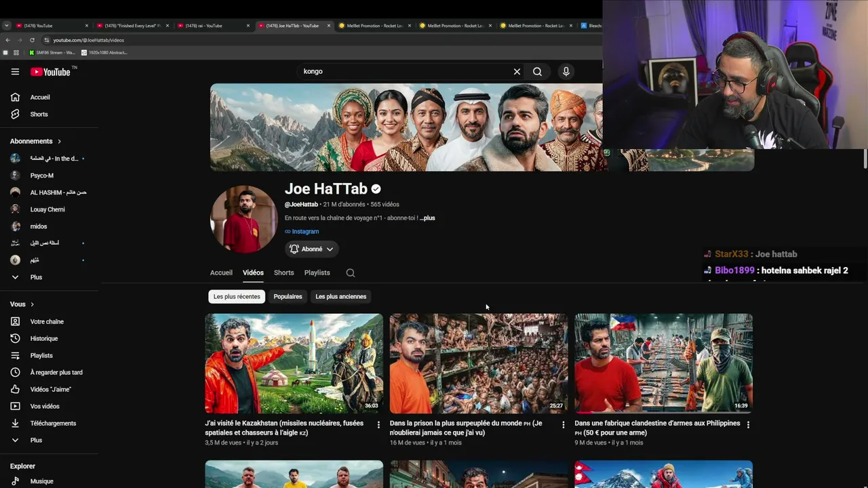Reload the page with the refresh button

click(32, 40)
